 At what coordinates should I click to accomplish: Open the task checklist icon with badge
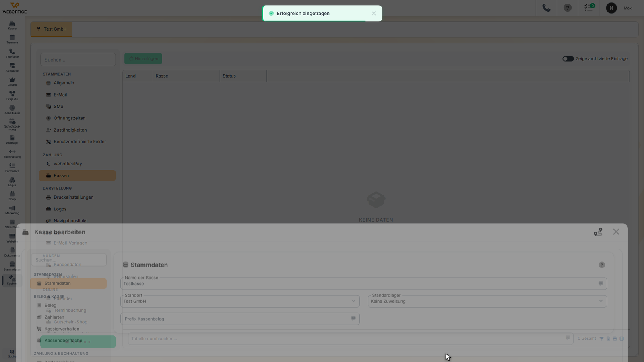coord(589,8)
